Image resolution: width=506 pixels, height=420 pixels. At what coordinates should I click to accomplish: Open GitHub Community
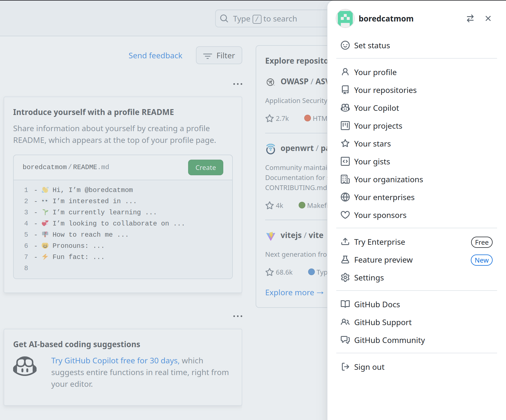(417, 340)
